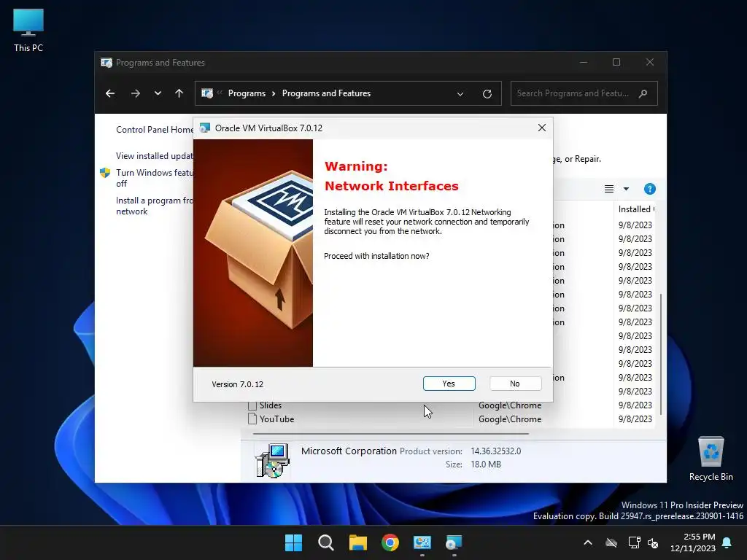Close the Oracle VM VirtualBox installer dialog
This screenshot has height=560, width=747.
click(542, 128)
